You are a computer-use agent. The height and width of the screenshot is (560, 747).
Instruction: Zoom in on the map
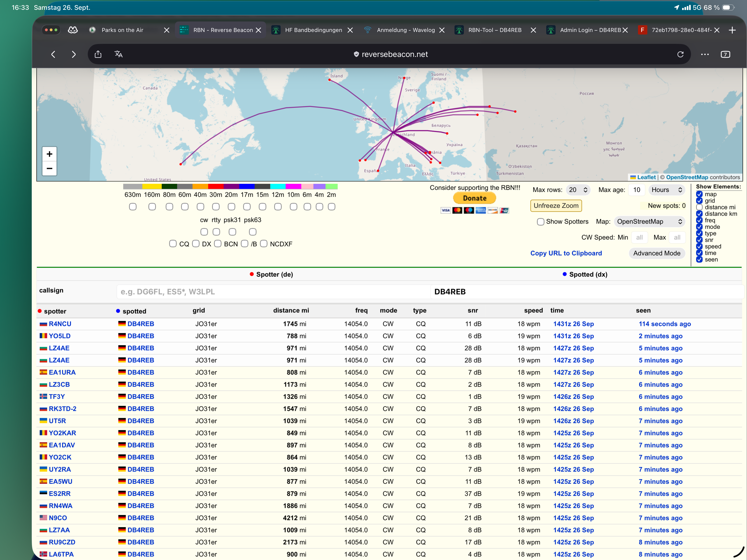click(49, 154)
